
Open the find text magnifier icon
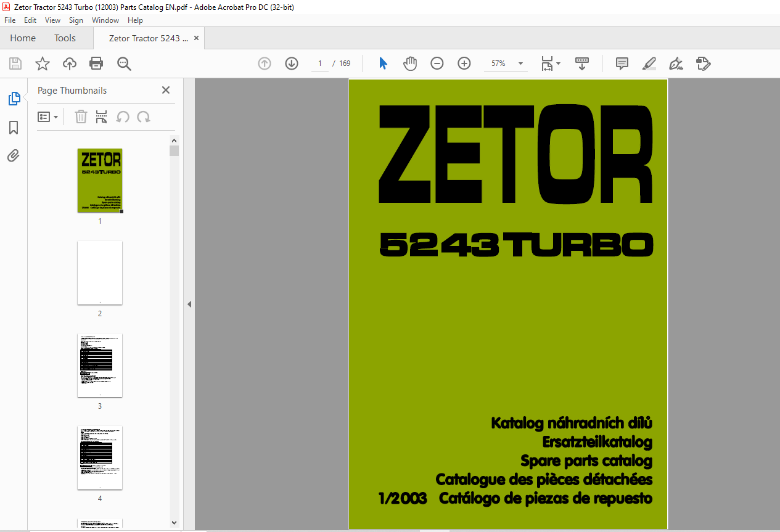(x=124, y=63)
